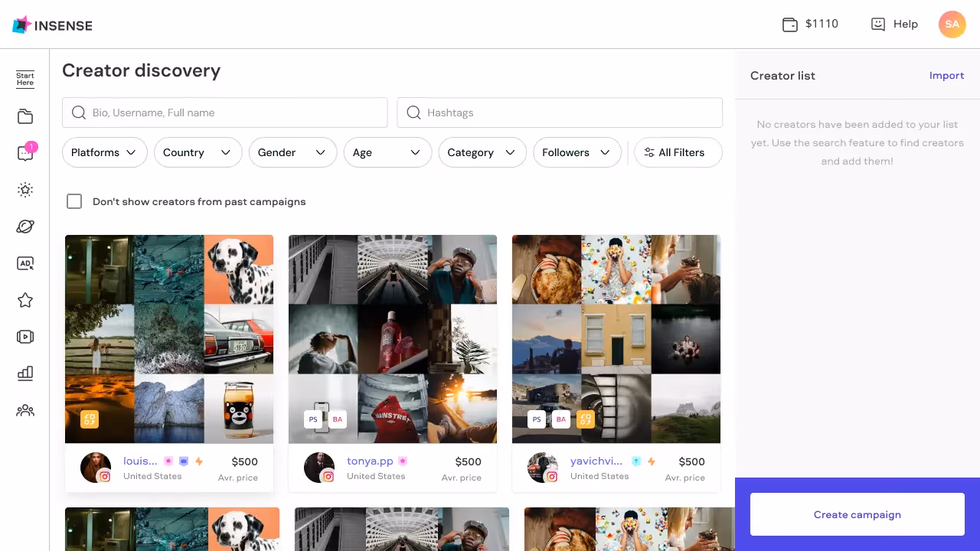Click the Instagram badge on tonya.pp's avatar
This screenshot has height=551, width=980.
point(328,475)
